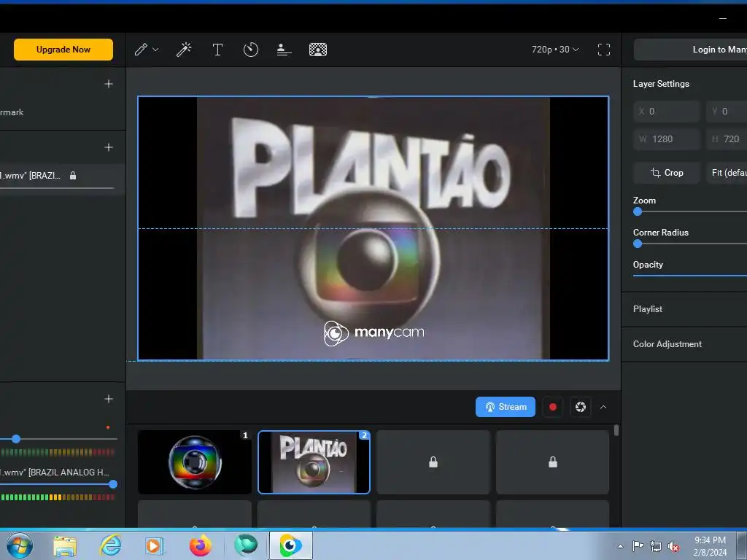Expand the Playlist section
The image size is (747, 560).
[x=684, y=309]
